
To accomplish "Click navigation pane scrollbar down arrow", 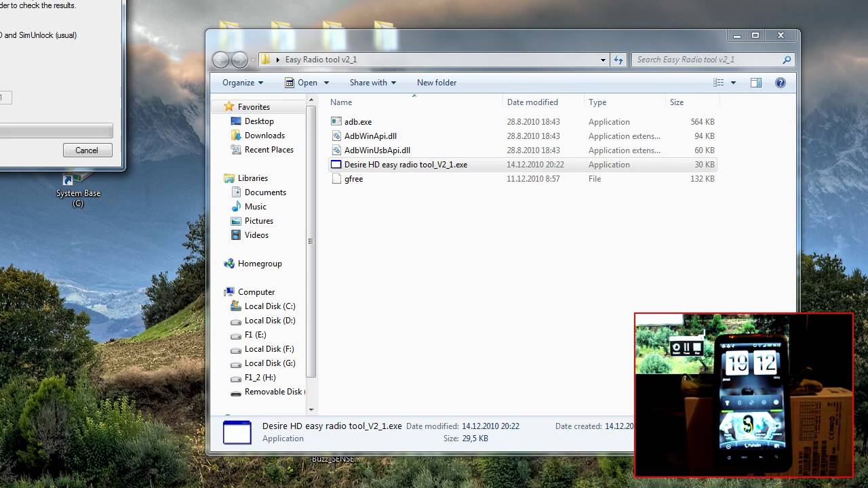I will pos(311,409).
